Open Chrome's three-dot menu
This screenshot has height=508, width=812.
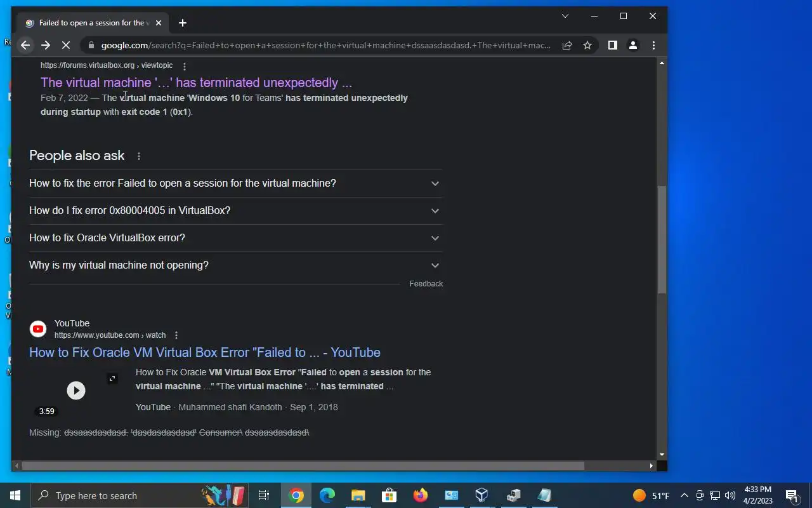(653, 45)
